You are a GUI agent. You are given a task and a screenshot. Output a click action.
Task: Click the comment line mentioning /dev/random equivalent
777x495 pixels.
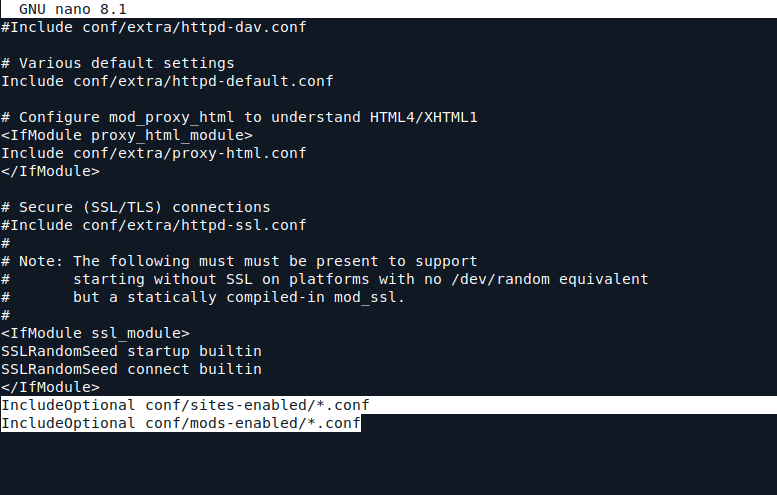click(x=360, y=279)
